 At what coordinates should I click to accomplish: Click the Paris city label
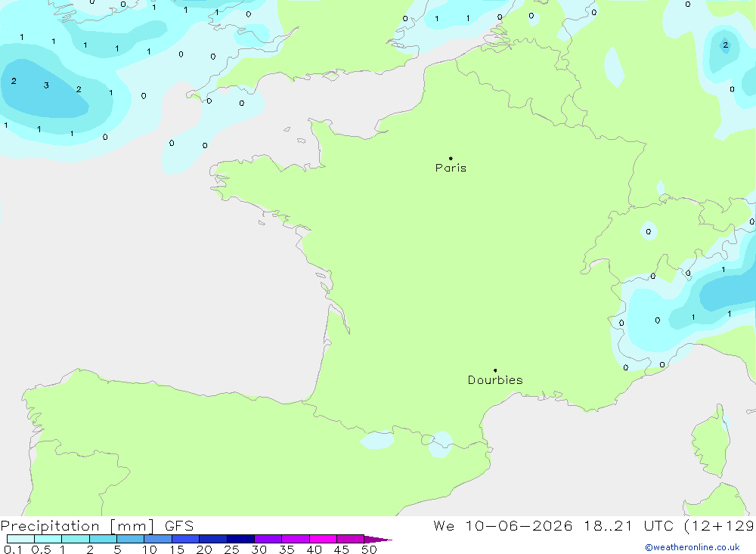pos(451,168)
